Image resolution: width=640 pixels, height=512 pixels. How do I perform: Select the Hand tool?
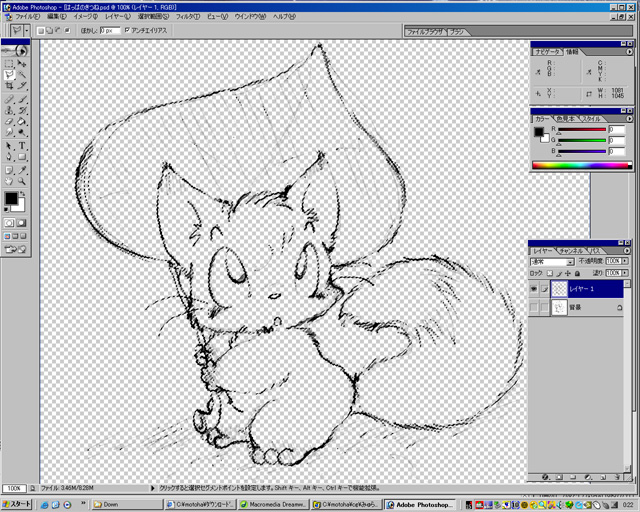coord(9,181)
